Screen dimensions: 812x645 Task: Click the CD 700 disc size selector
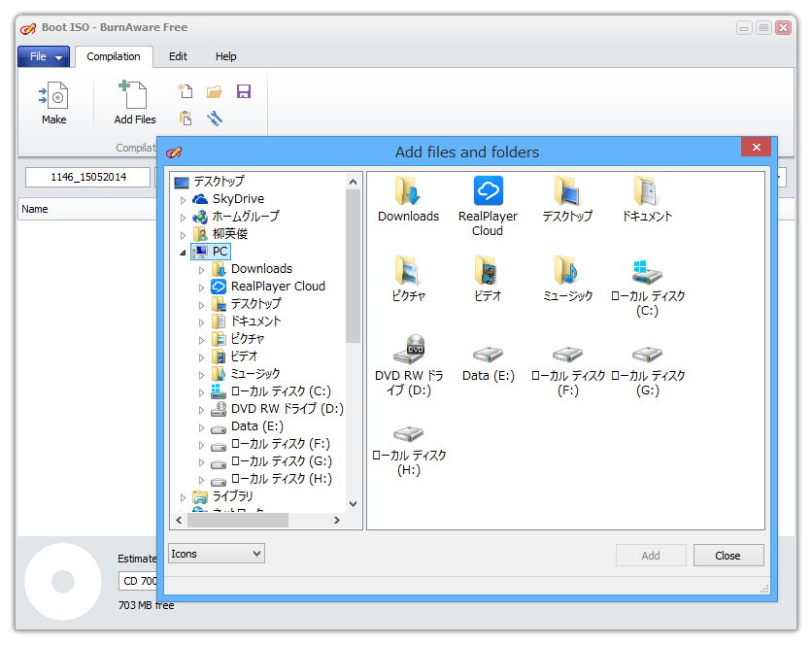click(138, 581)
